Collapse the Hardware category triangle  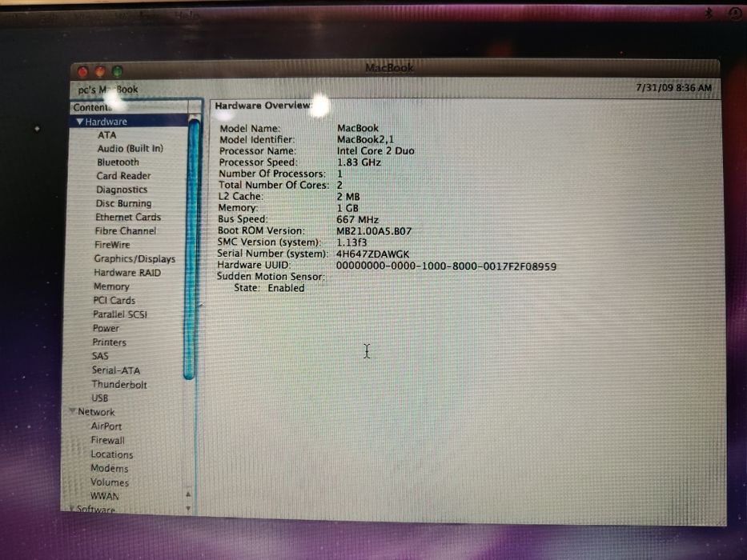(x=79, y=122)
